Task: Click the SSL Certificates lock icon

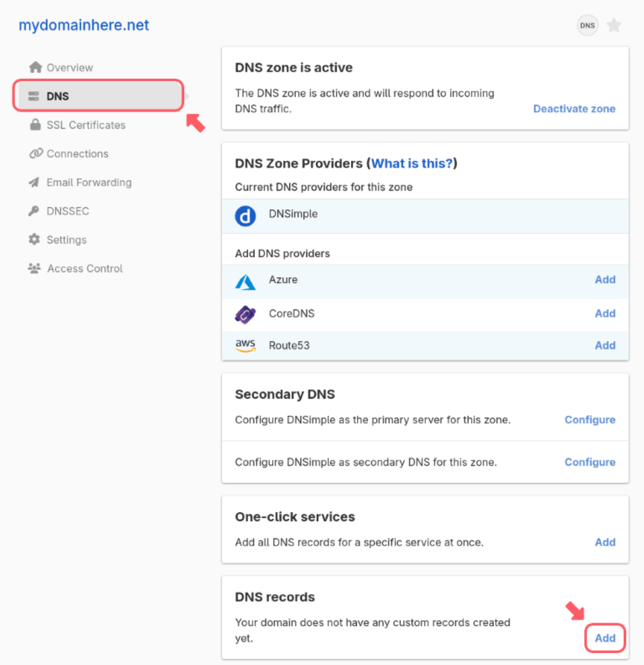Action: tap(35, 125)
